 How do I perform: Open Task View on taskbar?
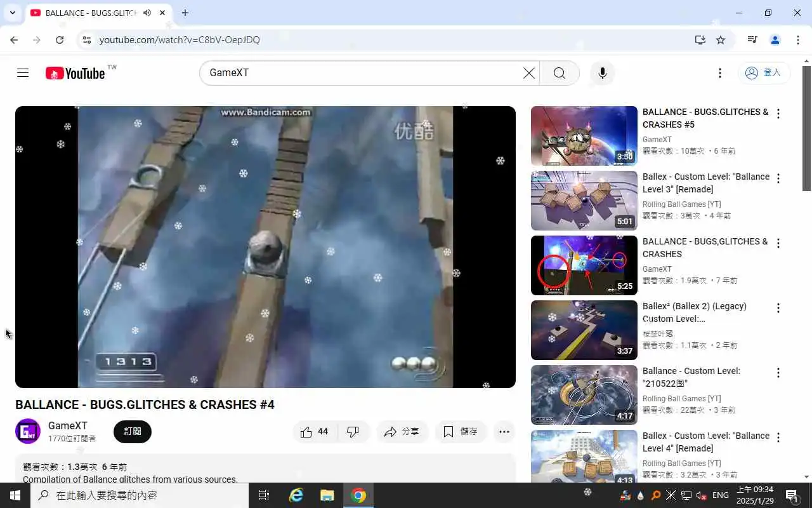(264, 495)
